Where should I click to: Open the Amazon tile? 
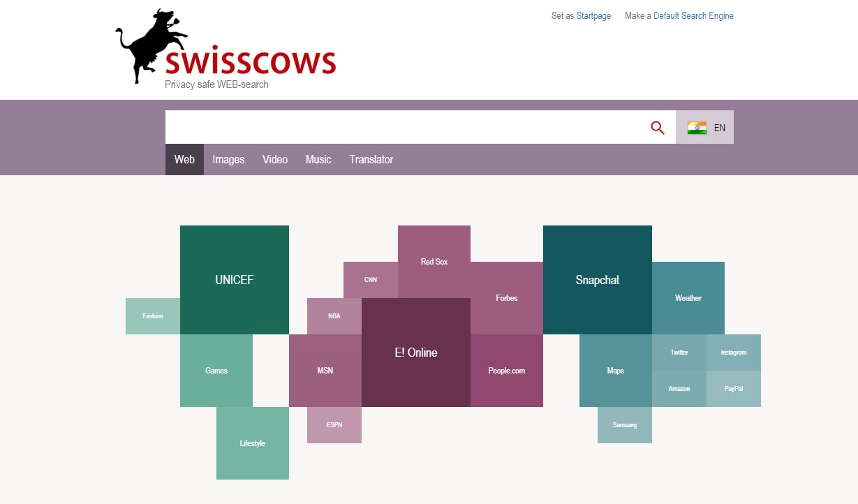coord(679,389)
